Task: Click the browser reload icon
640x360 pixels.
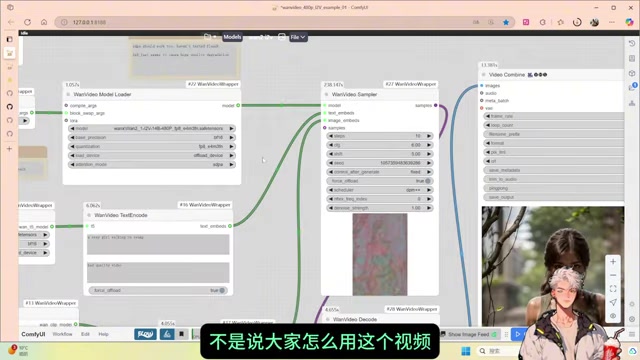Action: (x=27, y=22)
